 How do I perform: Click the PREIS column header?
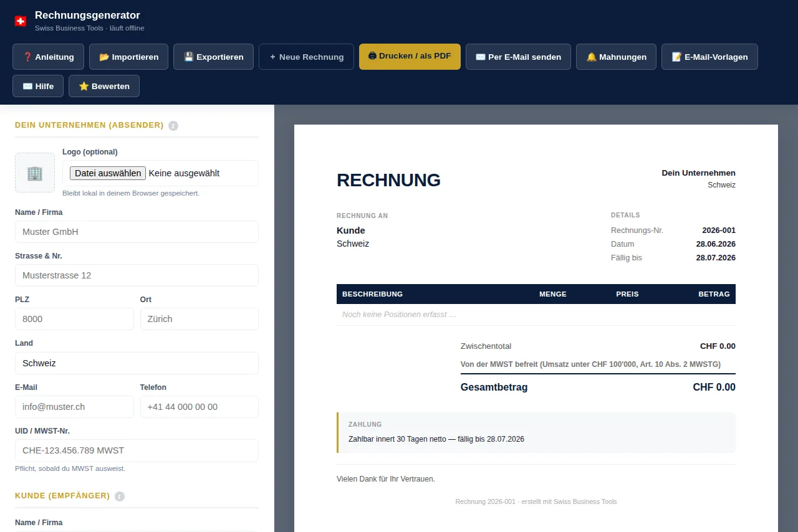pos(627,294)
